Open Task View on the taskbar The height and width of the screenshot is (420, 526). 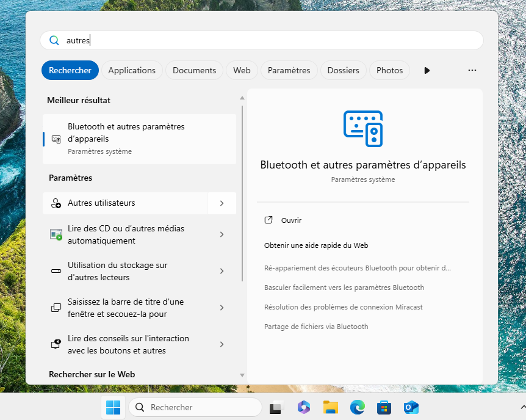point(277,407)
